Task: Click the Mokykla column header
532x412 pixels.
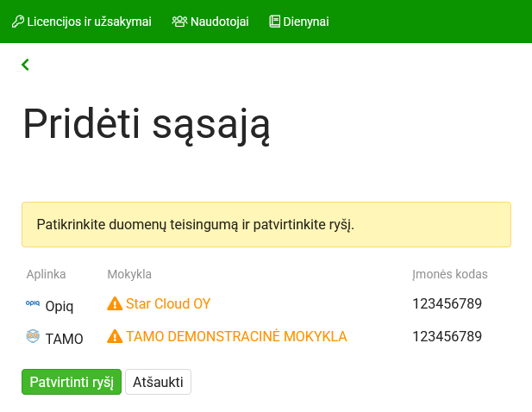Action: click(129, 274)
